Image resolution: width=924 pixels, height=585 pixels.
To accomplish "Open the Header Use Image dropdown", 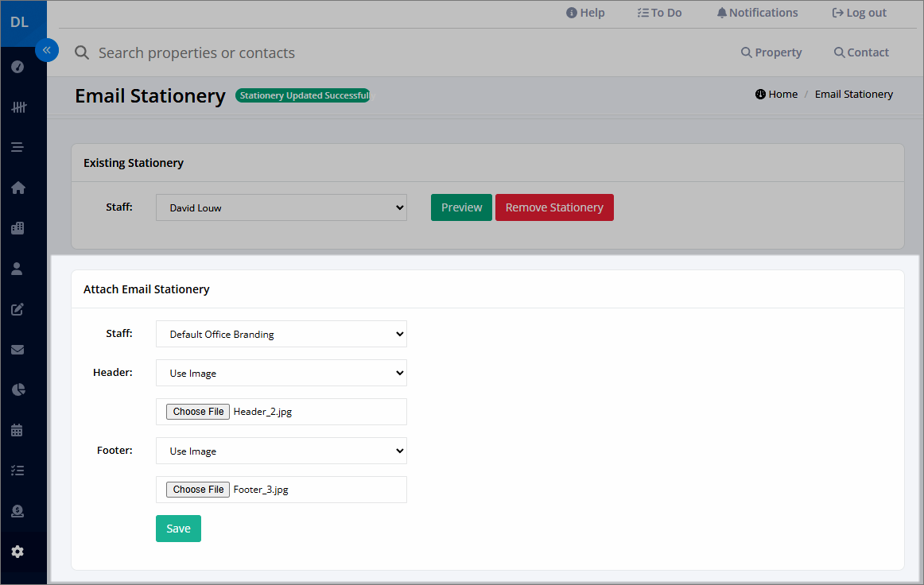I will pos(281,373).
